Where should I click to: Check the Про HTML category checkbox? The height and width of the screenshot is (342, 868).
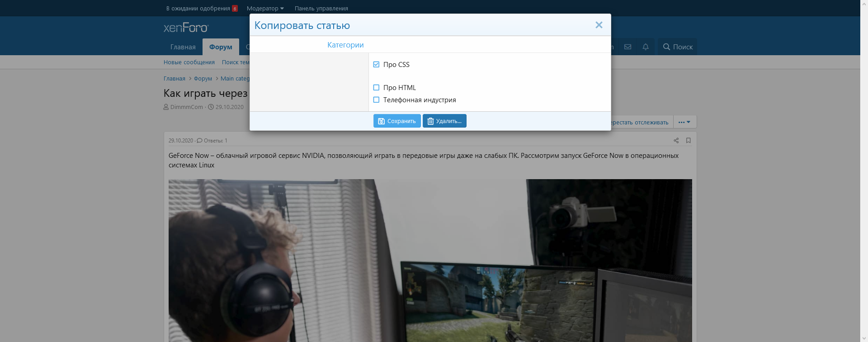pyautogui.click(x=376, y=88)
